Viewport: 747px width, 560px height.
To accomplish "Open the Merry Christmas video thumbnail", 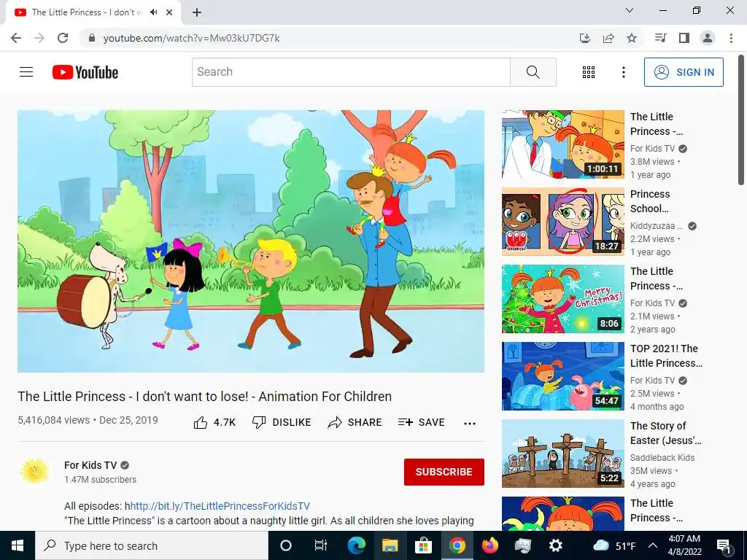I will click(x=562, y=298).
